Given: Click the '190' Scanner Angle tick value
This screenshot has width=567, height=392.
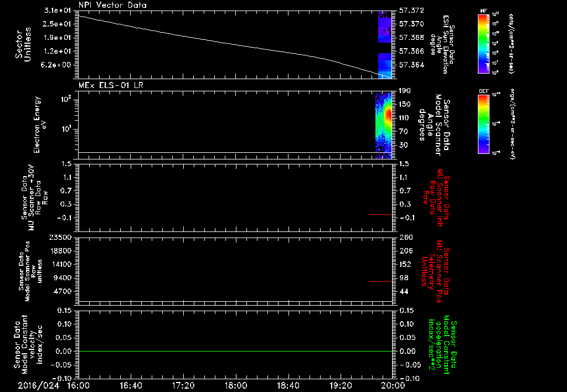Looking at the screenshot, I should [x=405, y=91].
